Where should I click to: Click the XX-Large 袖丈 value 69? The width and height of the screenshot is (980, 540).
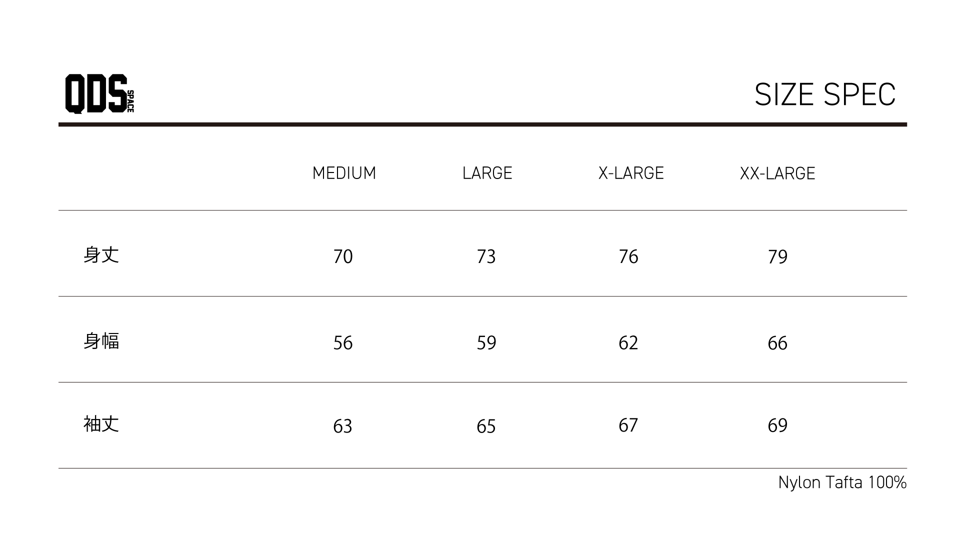(777, 425)
